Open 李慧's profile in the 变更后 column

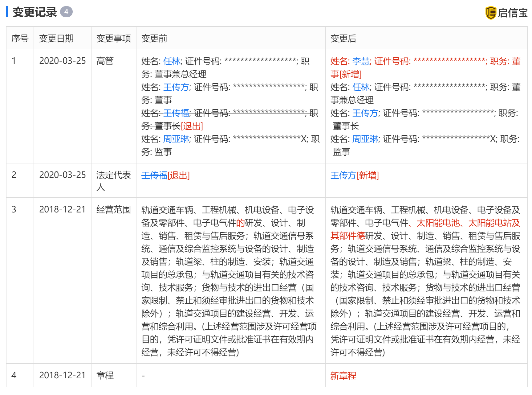click(361, 61)
